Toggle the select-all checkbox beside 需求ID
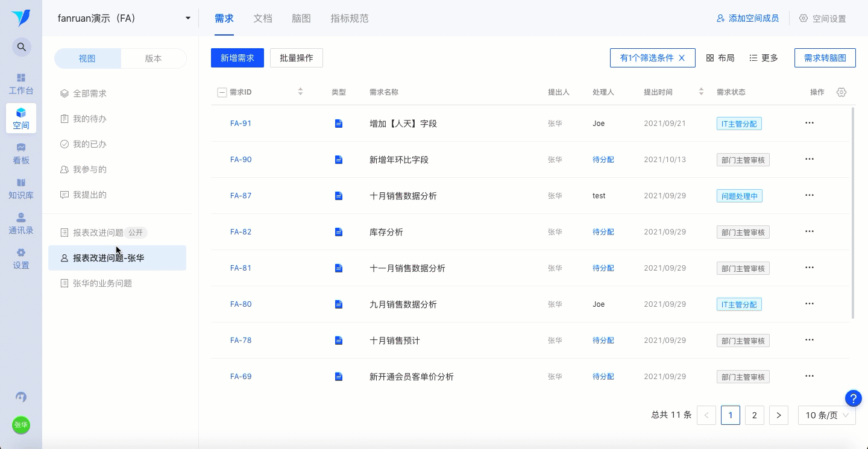868x449 pixels. [222, 92]
